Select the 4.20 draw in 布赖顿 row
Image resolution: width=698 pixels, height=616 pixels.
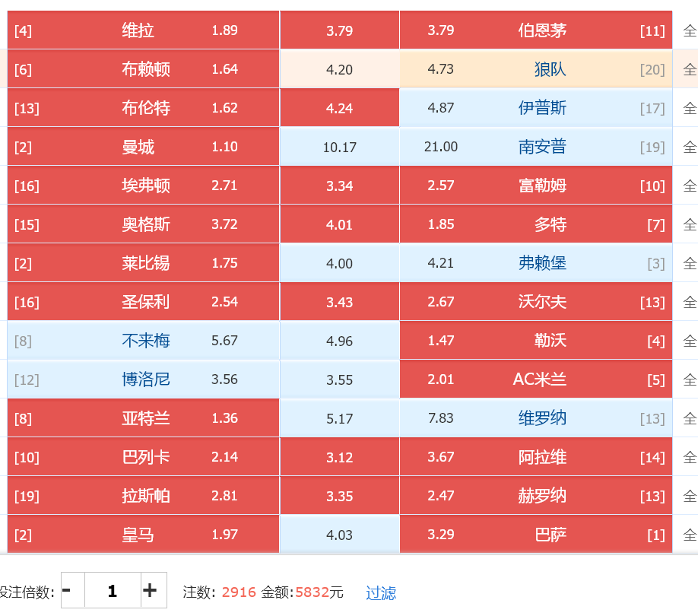tap(340, 69)
